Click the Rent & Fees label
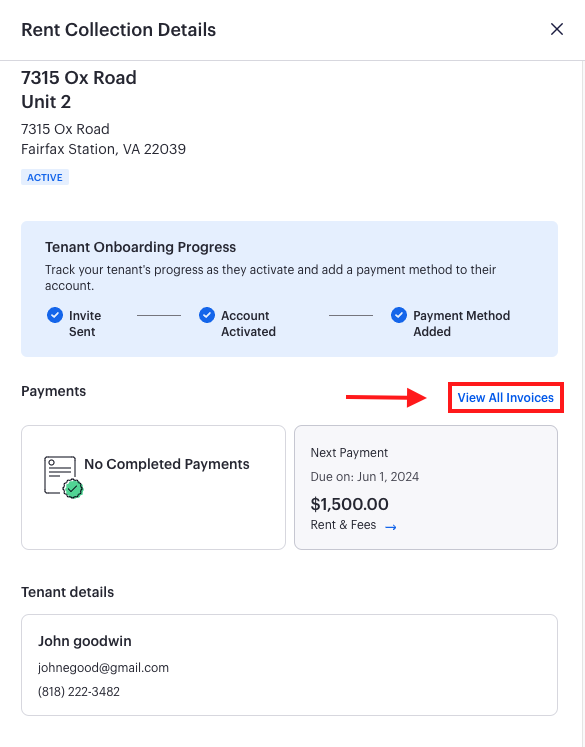The image size is (585, 747). pyautogui.click(x=343, y=525)
